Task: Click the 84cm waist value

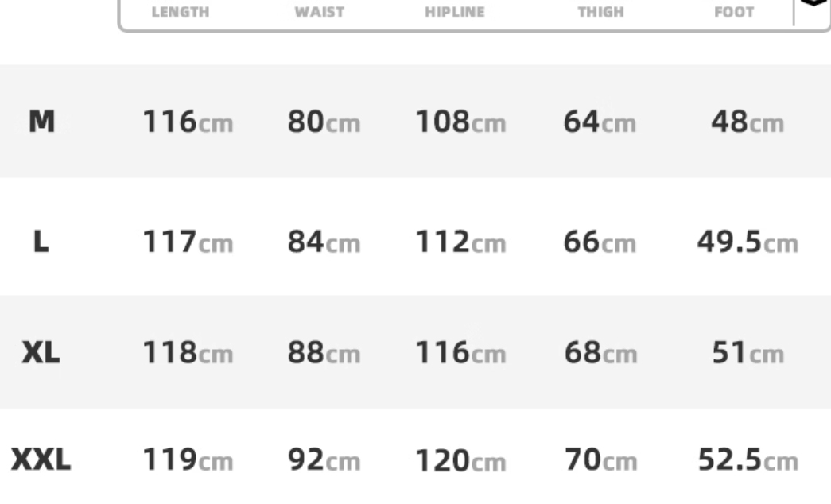Action: click(x=324, y=242)
